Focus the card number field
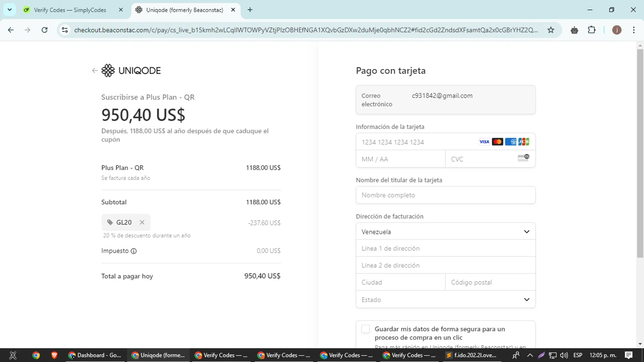Image resolution: width=644 pixels, height=362 pixels. coord(446,142)
